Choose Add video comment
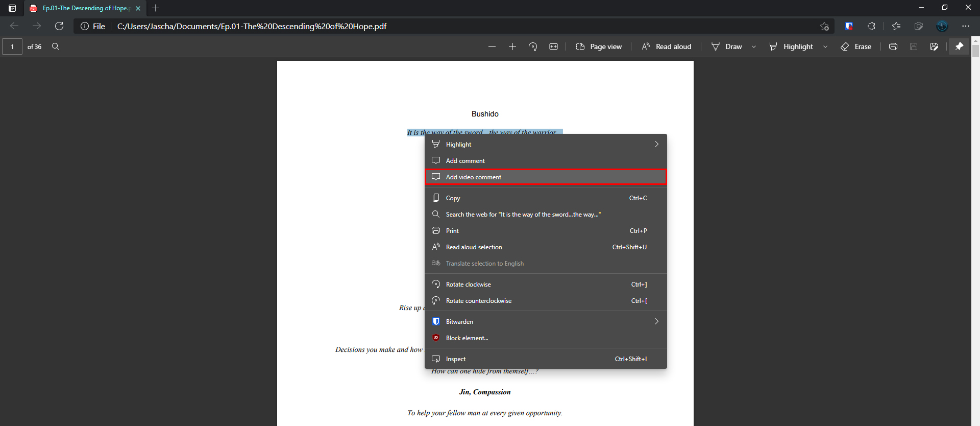The height and width of the screenshot is (426, 980). [x=546, y=177]
